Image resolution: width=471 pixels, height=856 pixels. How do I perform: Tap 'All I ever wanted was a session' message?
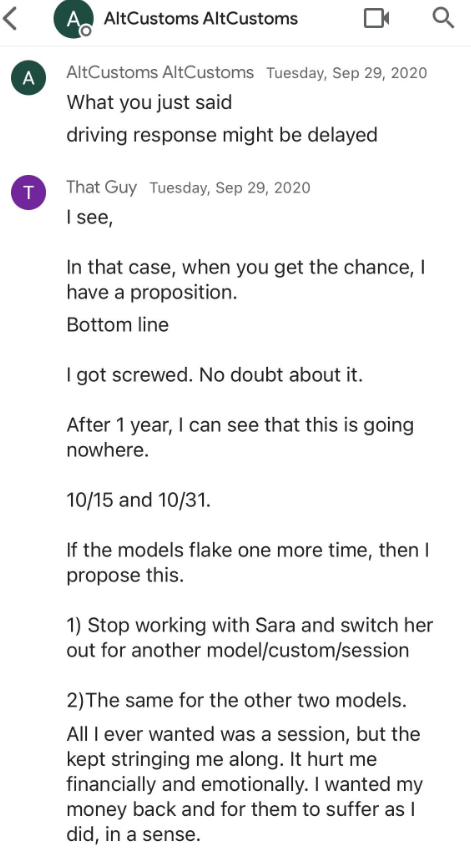[245, 784]
